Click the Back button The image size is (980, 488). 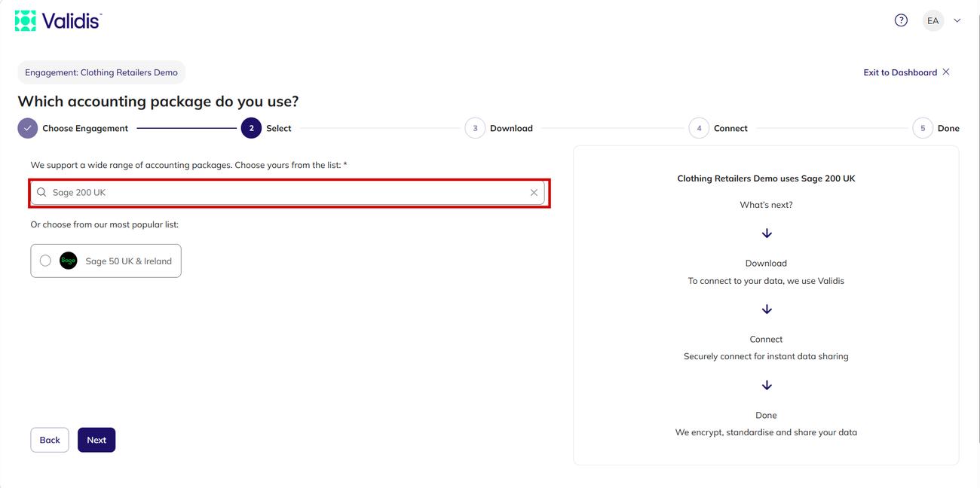point(50,440)
